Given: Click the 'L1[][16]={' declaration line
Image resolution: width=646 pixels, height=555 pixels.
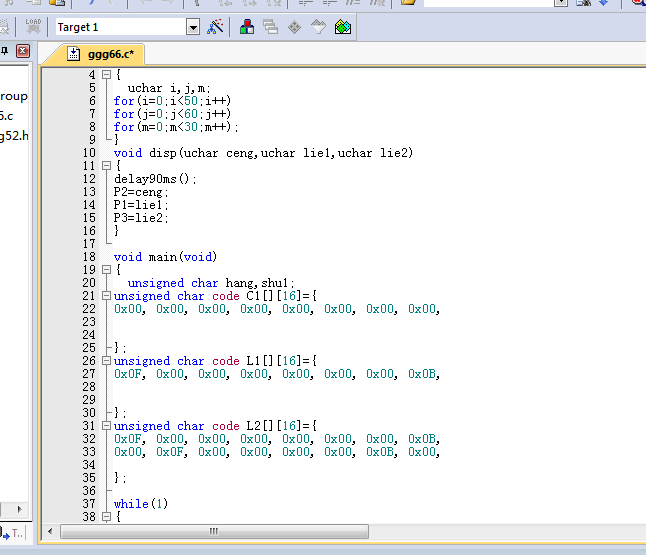Looking at the screenshot, I should coord(215,361).
